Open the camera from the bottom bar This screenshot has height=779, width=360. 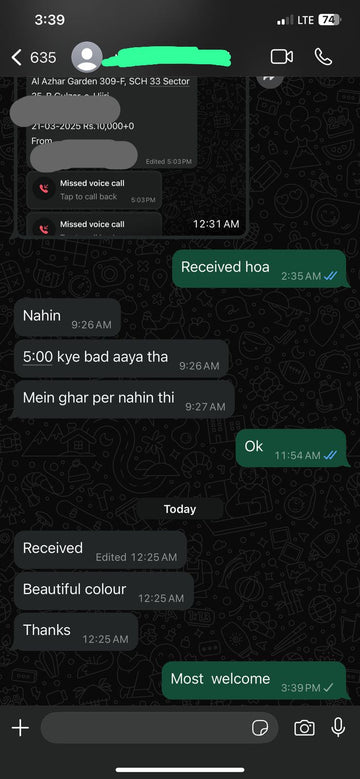(x=304, y=728)
